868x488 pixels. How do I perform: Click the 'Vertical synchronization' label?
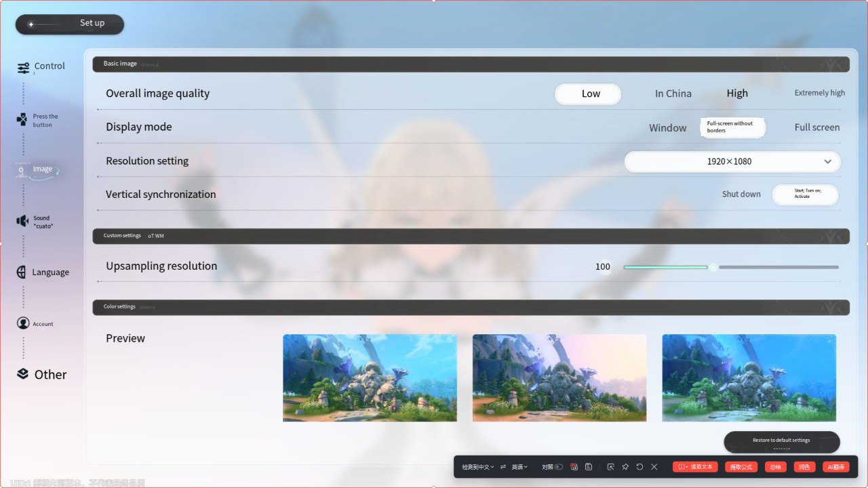point(161,195)
